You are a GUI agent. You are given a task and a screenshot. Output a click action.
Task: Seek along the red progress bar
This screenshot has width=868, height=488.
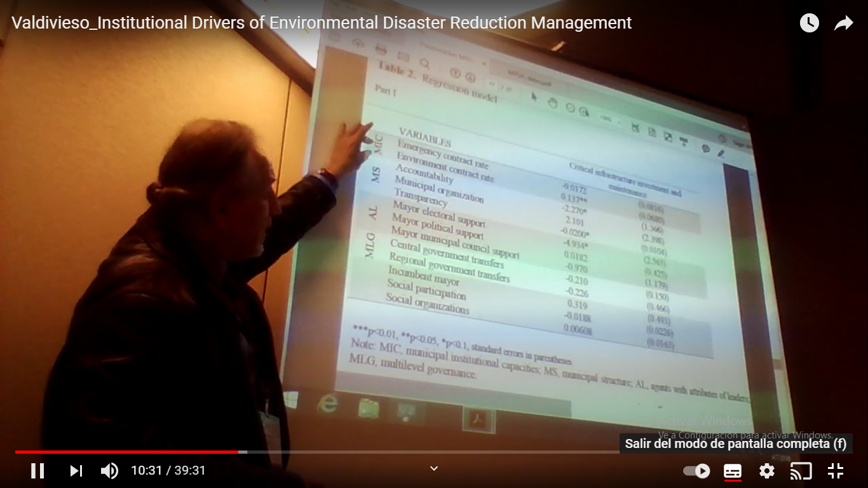click(434, 452)
